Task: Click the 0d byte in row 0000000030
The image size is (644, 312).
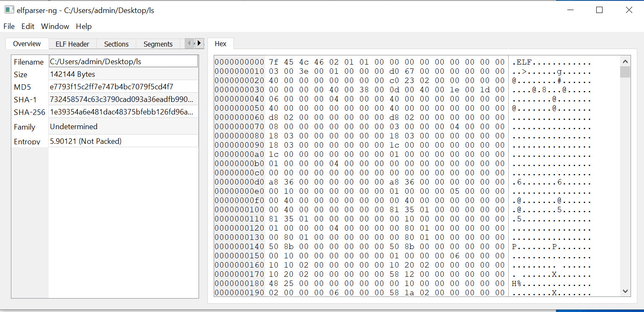Action: tap(394, 90)
